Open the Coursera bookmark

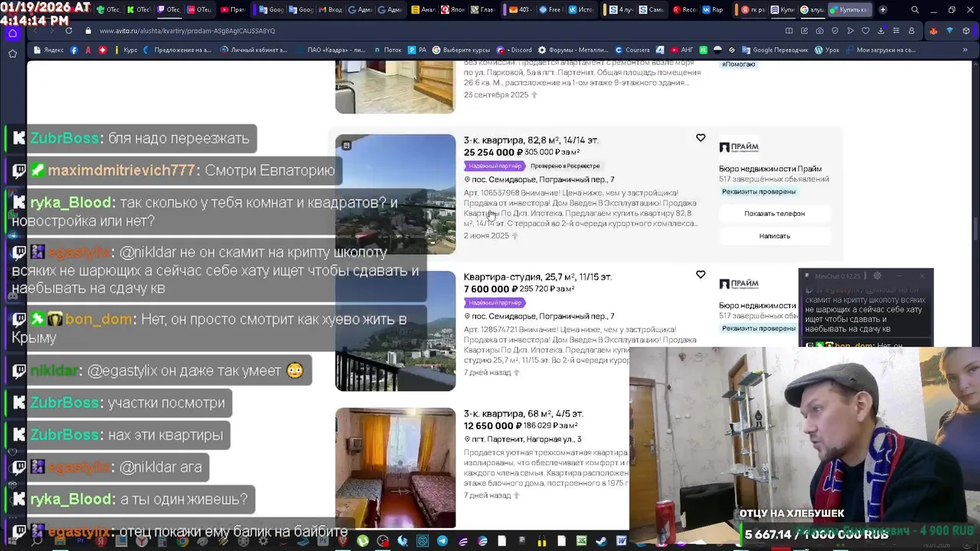[632, 50]
